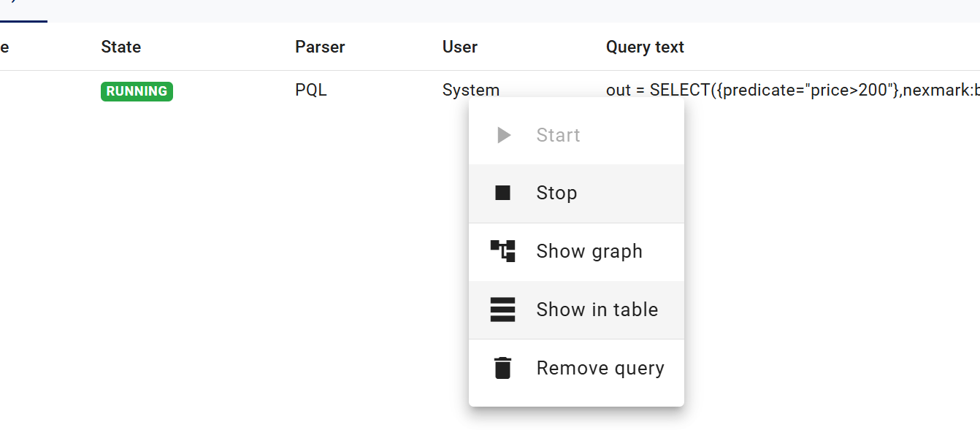Sort by the State column header

pos(120,47)
